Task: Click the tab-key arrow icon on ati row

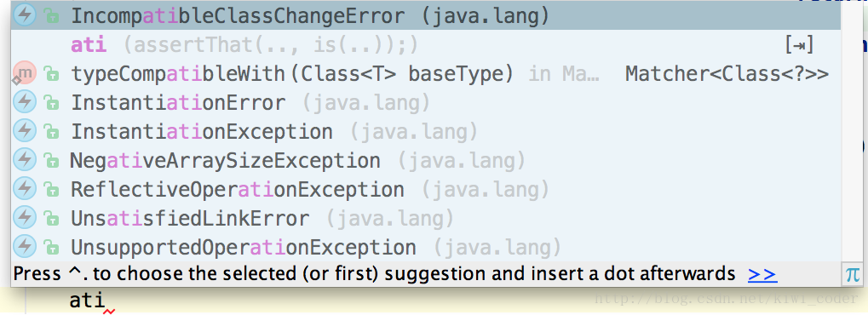Action: tap(800, 45)
